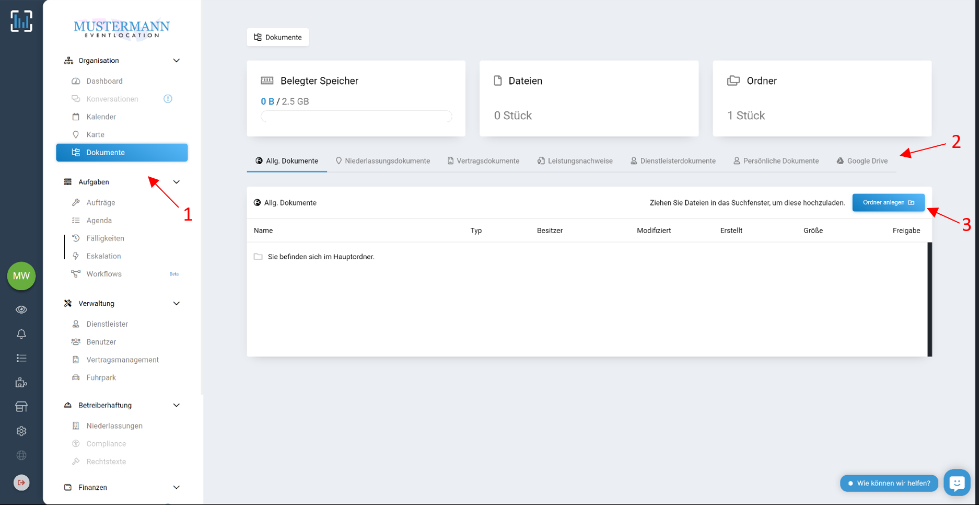The image size is (980, 506).
Task: Open the 'Wie können wir helfen?' chat
Action: (889, 484)
